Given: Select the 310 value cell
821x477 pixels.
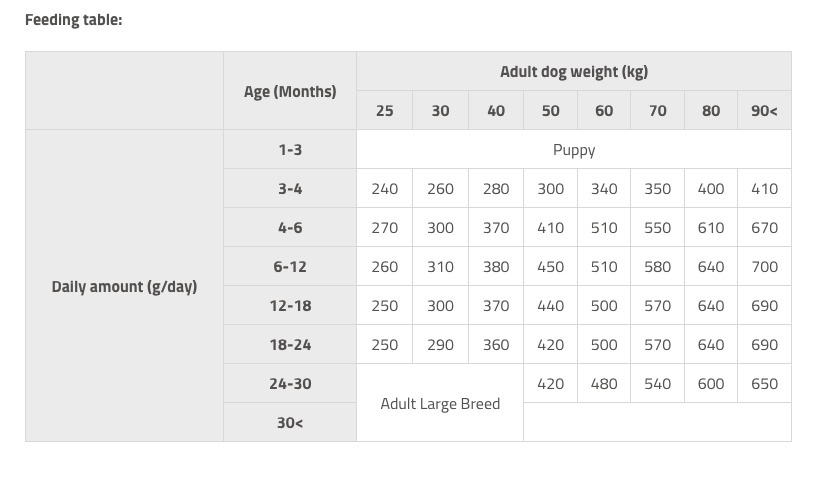Looking at the screenshot, I should tap(440, 267).
